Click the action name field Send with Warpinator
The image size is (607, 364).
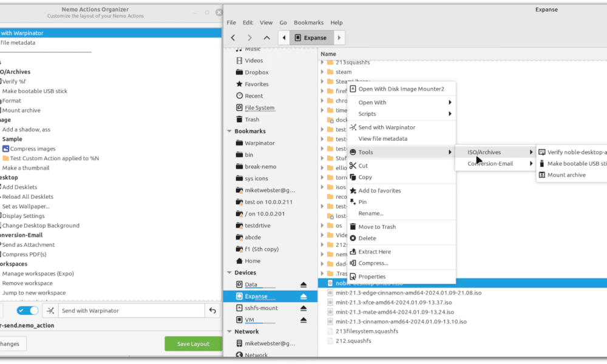[x=132, y=311]
